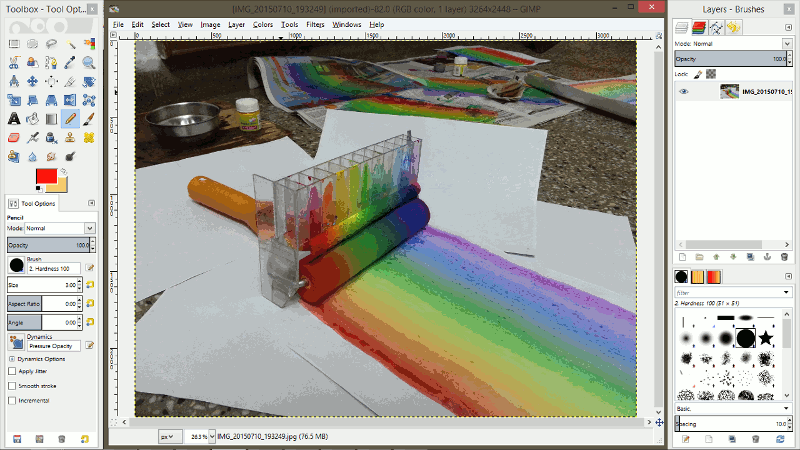Screen dimensions: 800x450
Task: Click the Dynamics icon button in Tool Options
Action: coord(16,342)
